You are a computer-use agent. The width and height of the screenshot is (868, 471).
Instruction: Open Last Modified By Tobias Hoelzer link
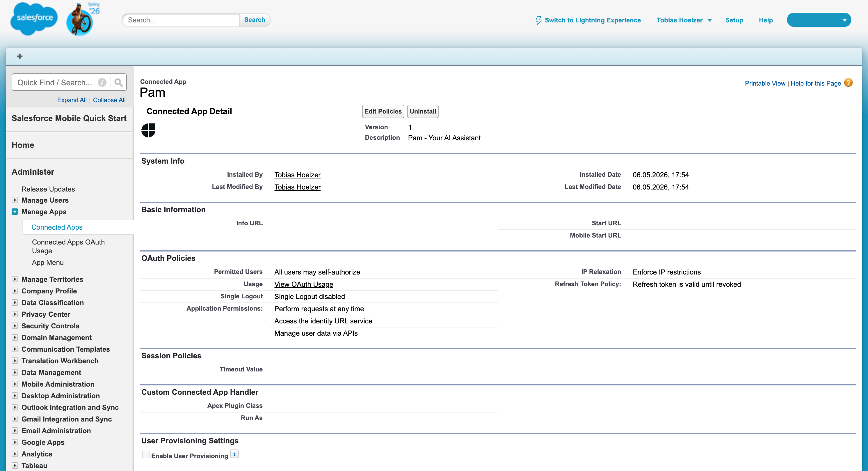pyautogui.click(x=297, y=187)
